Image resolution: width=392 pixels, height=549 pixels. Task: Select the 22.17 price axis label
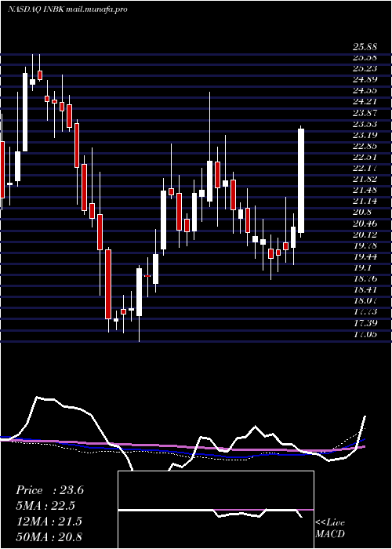365,169
